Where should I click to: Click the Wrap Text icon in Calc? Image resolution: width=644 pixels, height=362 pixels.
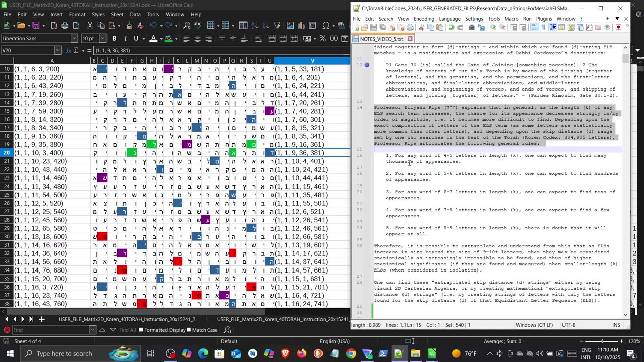pos(258,38)
